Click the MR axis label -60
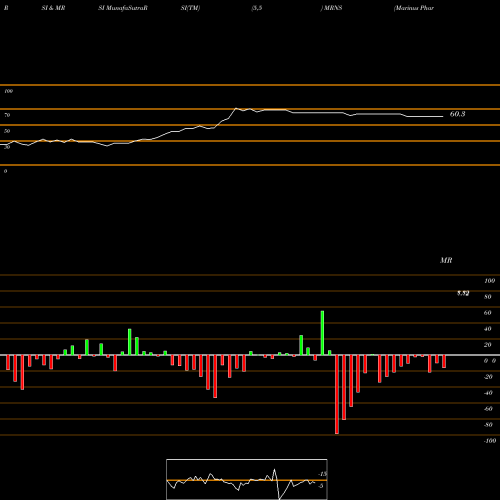The width and height of the screenshot is (500, 500). pos(488,409)
